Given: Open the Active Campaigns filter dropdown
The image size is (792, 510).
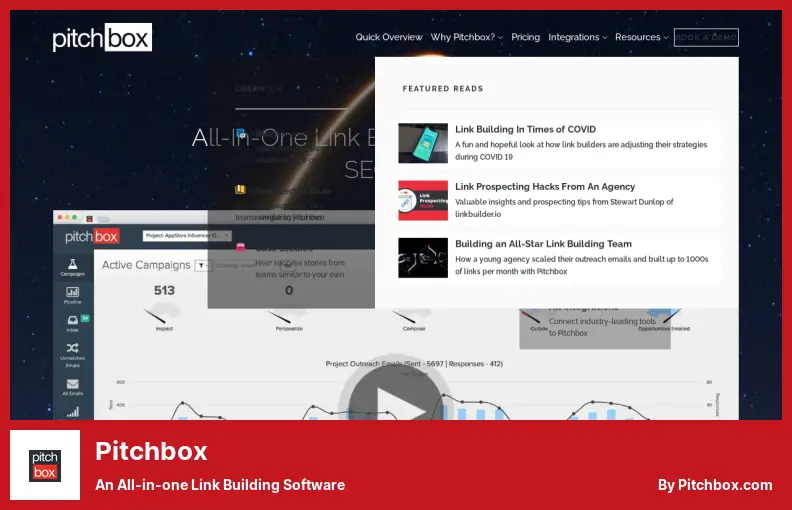Looking at the screenshot, I should click(202, 266).
